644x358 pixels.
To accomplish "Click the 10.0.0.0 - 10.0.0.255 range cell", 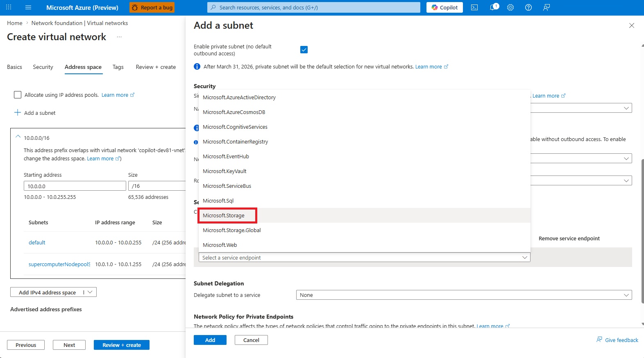I will [x=118, y=242].
